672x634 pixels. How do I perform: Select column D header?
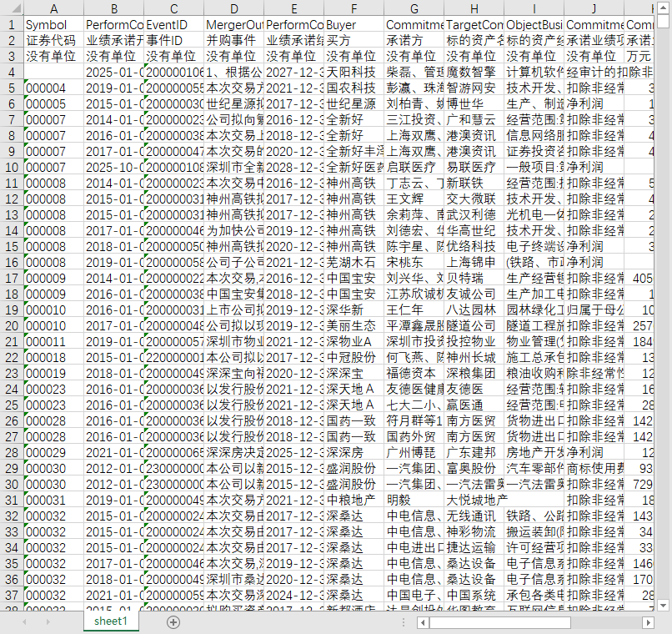tap(234, 8)
